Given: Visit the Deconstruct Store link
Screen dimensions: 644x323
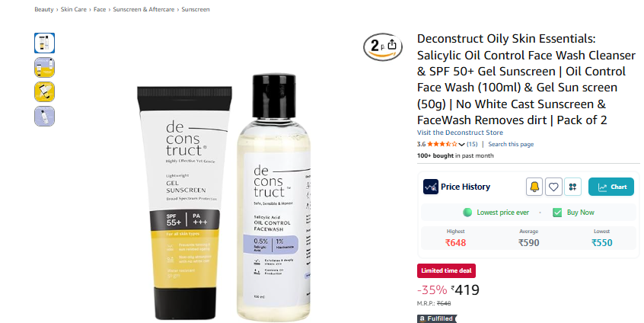Looking at the screenshot, I should (460, 133).
